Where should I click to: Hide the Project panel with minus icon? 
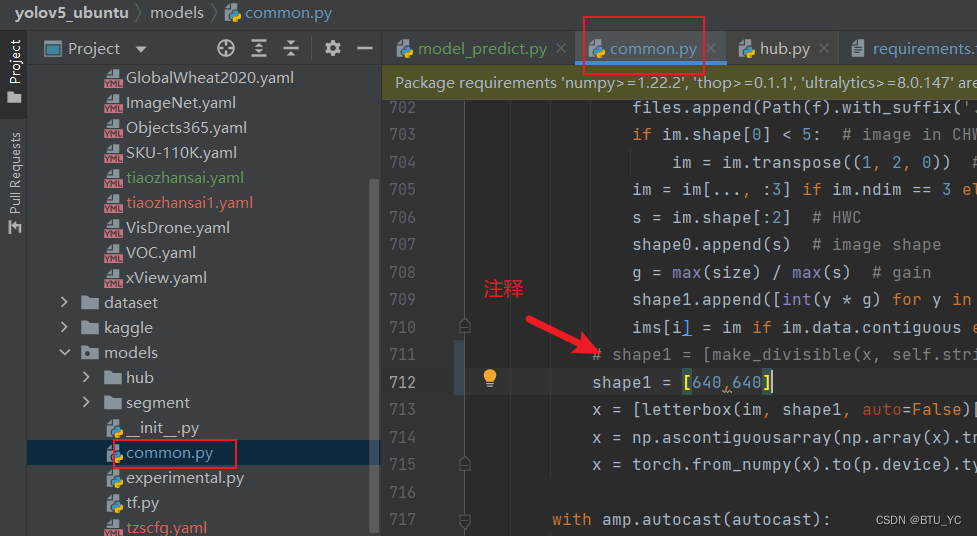point(365,48)
